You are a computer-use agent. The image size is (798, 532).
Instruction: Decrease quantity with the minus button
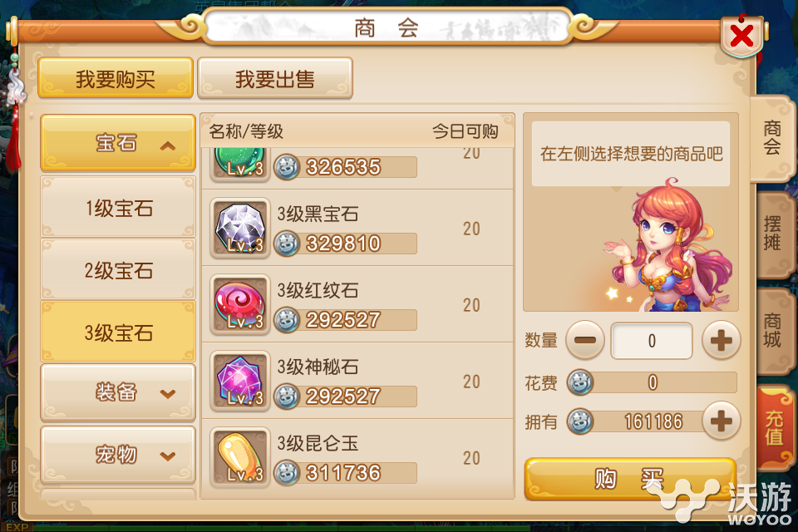coord(584,340)
